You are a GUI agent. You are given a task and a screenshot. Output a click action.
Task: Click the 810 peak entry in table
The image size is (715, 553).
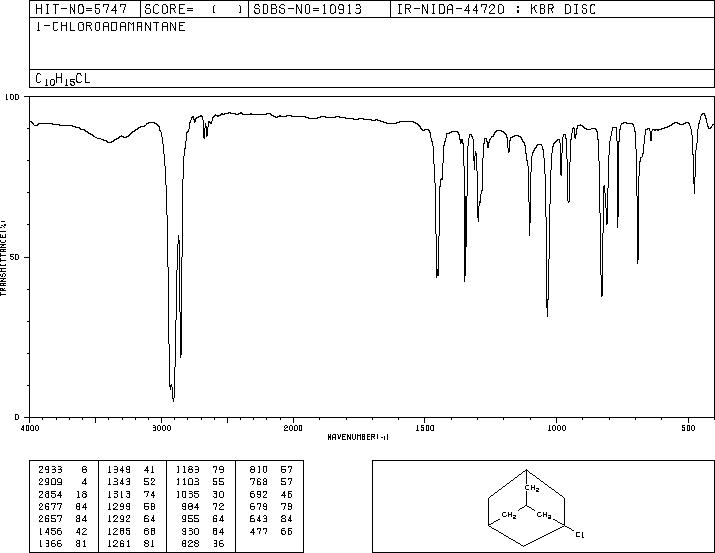271,470
